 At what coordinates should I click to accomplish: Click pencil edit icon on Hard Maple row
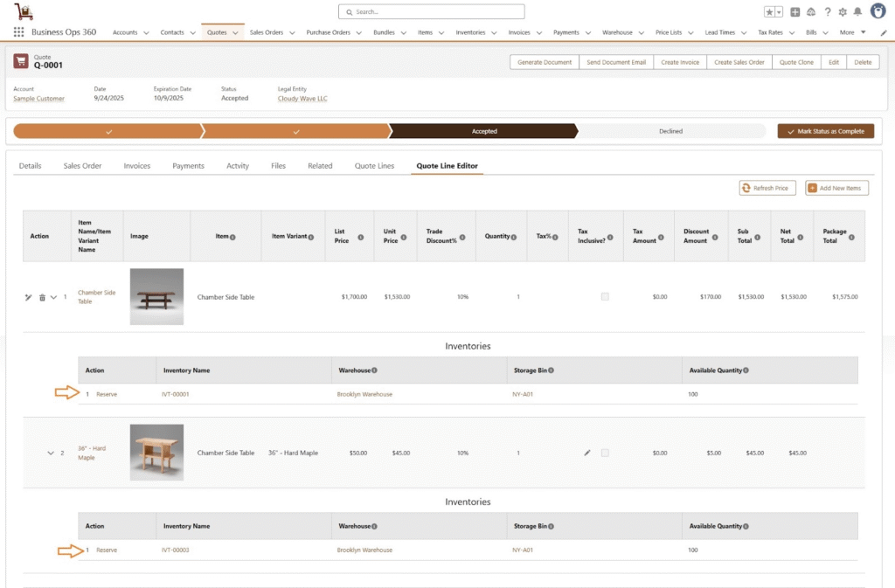pyautogui.click(x=587, y=453)
